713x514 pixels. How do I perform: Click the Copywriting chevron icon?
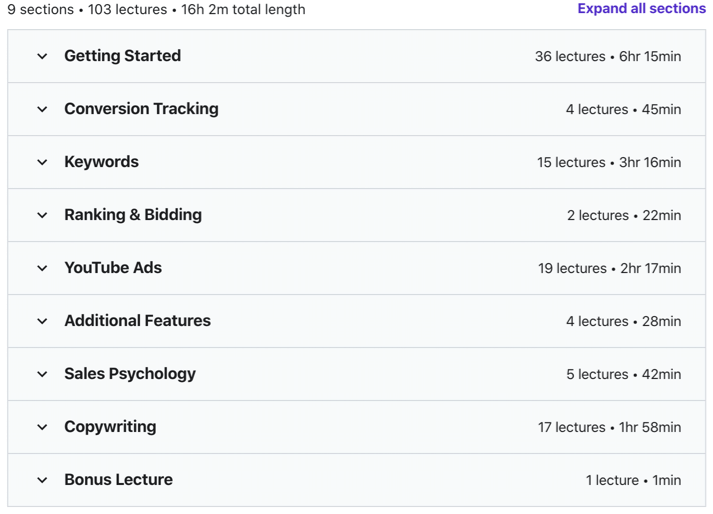tap(42, 427)
